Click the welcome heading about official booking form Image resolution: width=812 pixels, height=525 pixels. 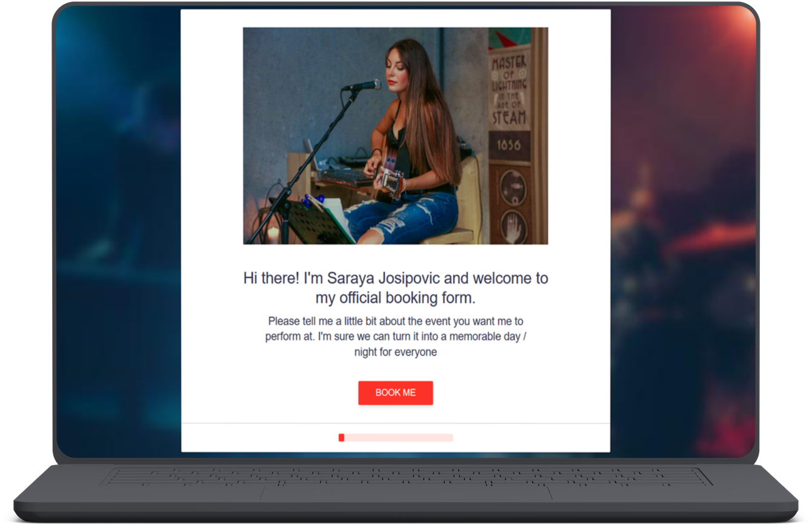[395, 288]
